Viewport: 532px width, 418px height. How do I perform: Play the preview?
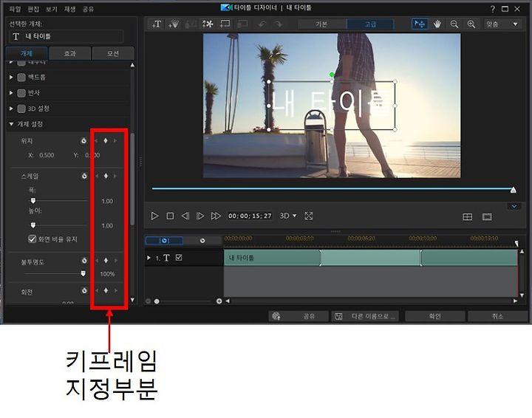tap(154, 216)
